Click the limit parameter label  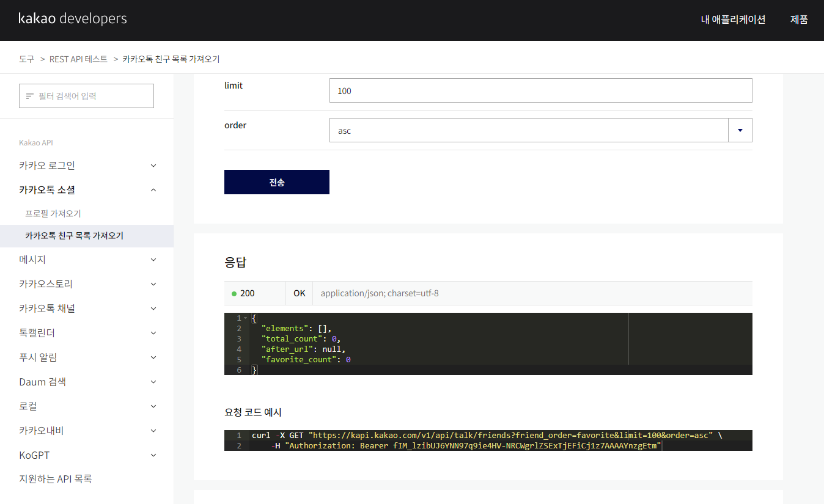tap(234, 86)
